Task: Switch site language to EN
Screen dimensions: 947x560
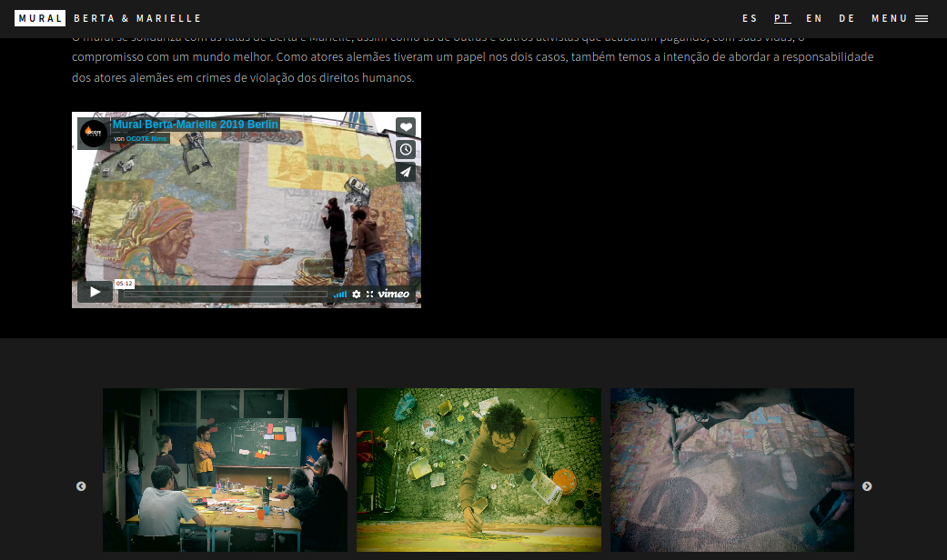Action: [x=813, y=17]
